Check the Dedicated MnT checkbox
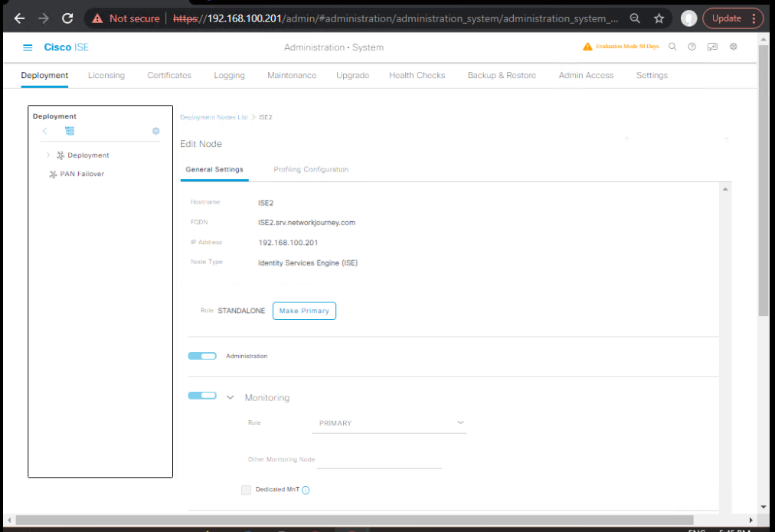The width and height of the screenshot is (775, 532). 246,490
